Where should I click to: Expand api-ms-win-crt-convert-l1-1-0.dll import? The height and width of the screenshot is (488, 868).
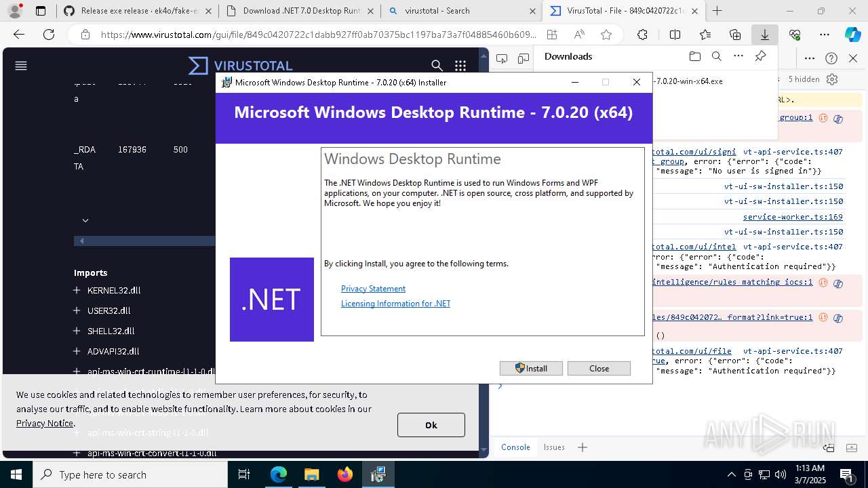click(77, 453)
